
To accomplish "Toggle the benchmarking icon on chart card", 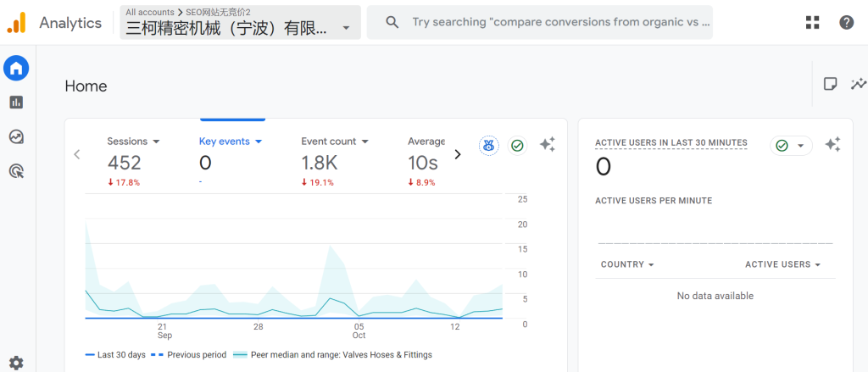I will [x=488, y=146].
